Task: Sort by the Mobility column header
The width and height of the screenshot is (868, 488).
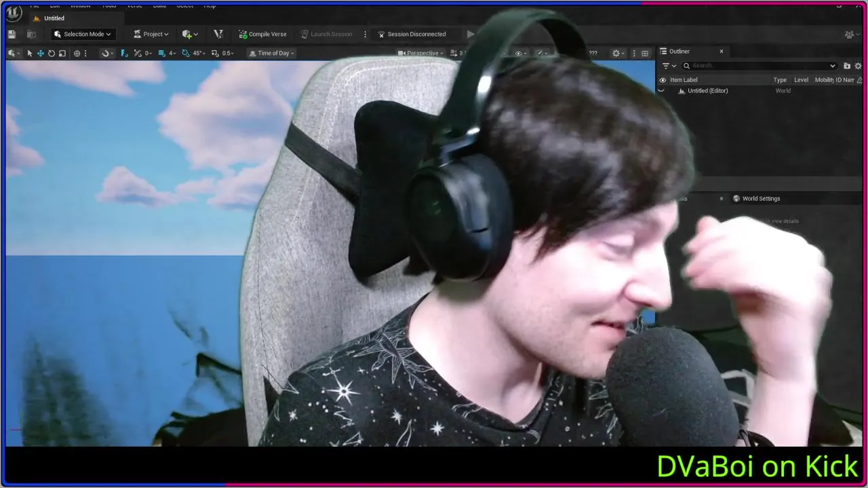Action: (x=824, y=80)
